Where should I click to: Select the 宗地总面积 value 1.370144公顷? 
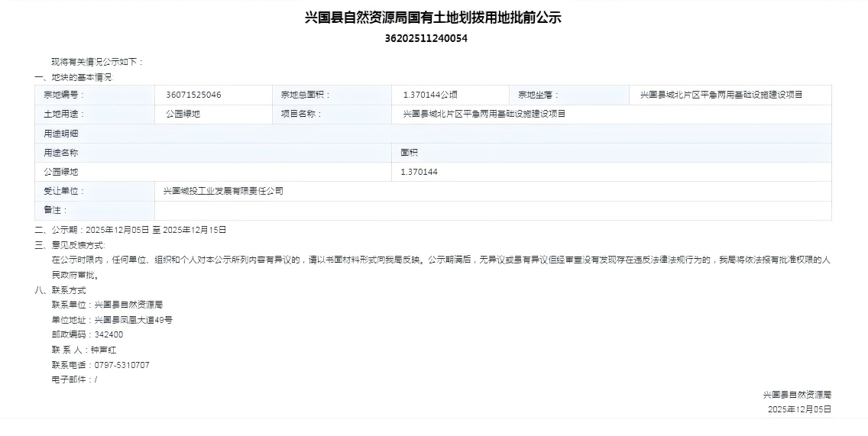point(430,95)
